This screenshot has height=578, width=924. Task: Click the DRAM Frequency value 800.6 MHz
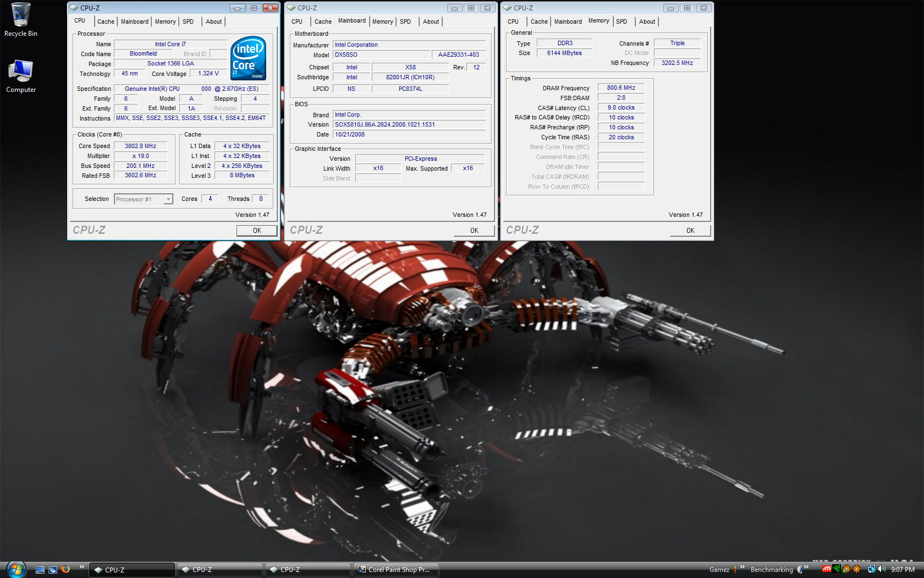(x=621, y=88)
